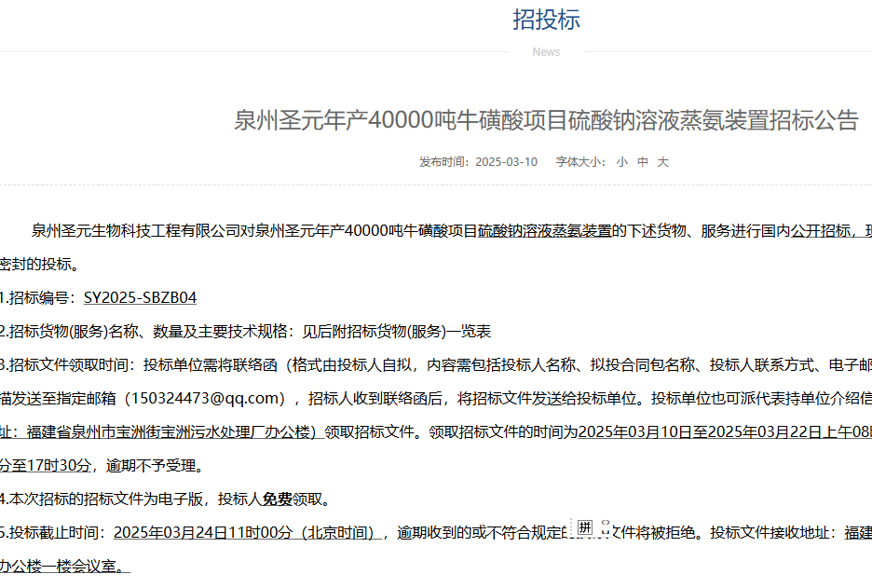The image size is (872, 588).
Task: Click the underlined text 硫酸钠溶液蒸氨装置 in first paragraph
Action: pos(545,230)
